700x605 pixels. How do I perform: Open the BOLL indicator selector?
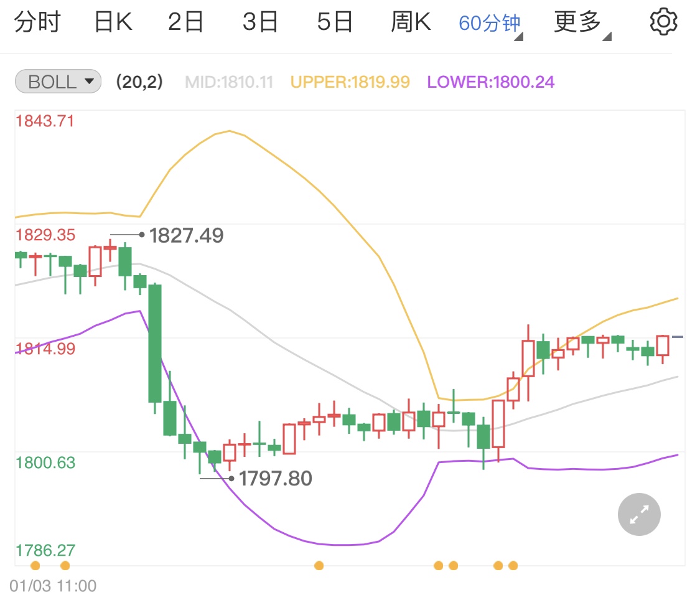point(58,82)
